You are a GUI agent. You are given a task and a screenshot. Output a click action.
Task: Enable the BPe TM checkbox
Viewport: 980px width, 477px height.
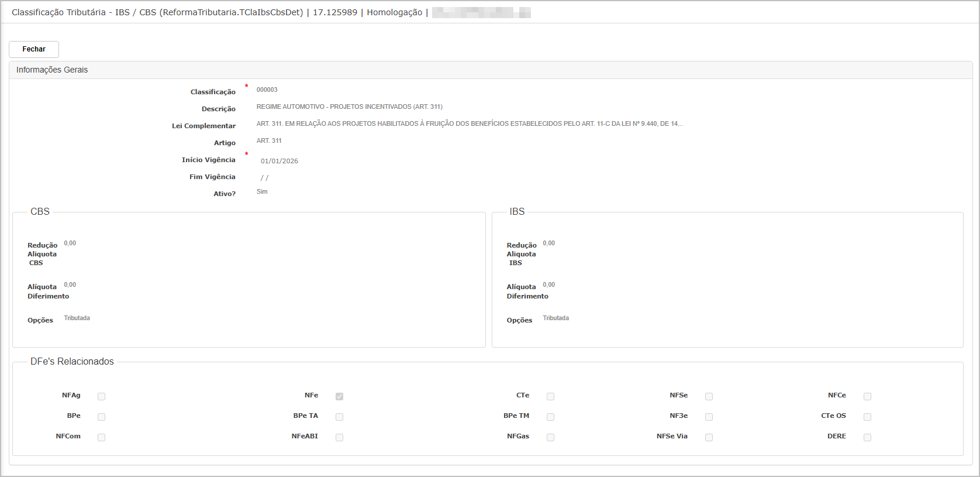(550, 417)
